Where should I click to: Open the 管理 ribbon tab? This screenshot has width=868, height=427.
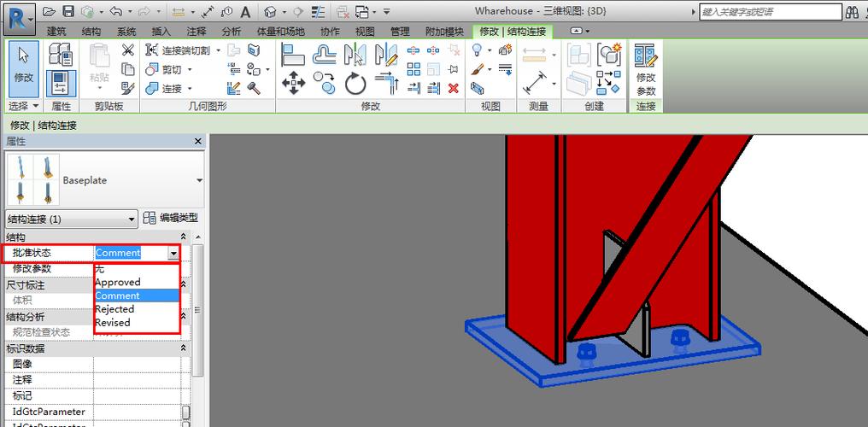pyautogui.click(x=400, y=32)
